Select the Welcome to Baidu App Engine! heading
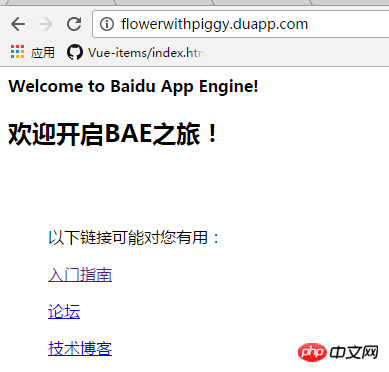The image size is (389, 372). coord(133,86)
